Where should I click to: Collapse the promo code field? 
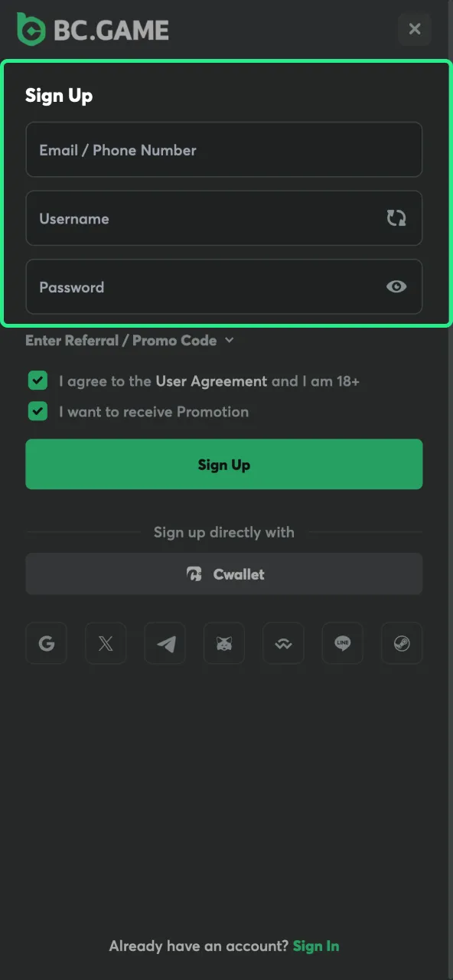pyautogui.click(x=228, y=340)
